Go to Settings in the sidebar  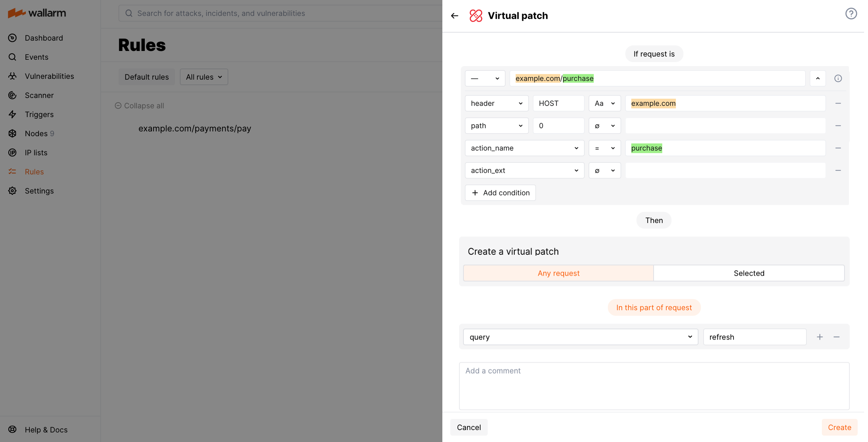[12, 191]
